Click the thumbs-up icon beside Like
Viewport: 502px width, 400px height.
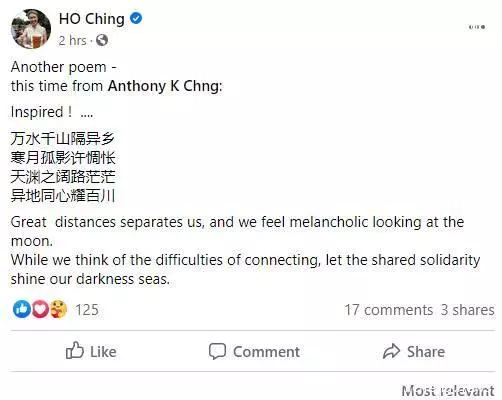tap(74, 351)
